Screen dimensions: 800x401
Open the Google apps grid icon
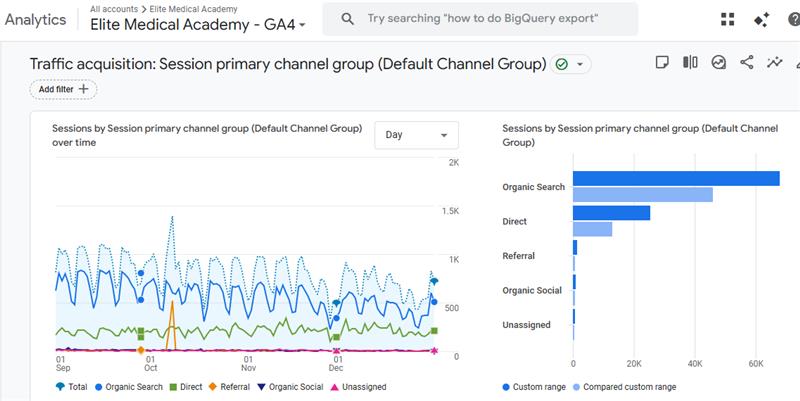727,19
